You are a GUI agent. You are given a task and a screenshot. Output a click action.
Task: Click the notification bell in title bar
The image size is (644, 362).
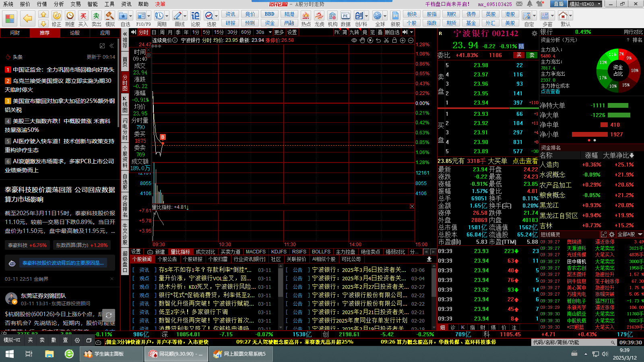pos(530,4)
